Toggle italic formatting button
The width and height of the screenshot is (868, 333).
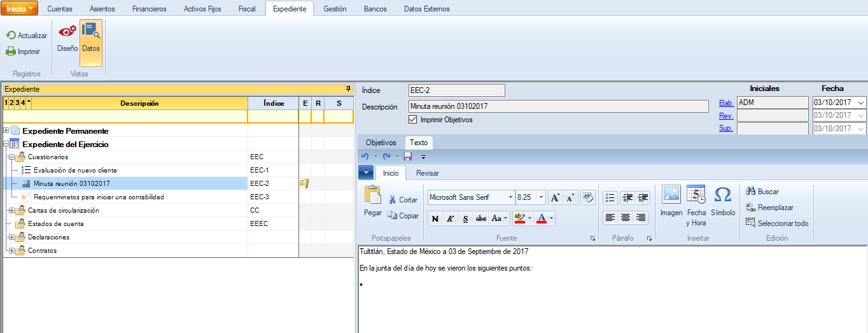point(451,218)
